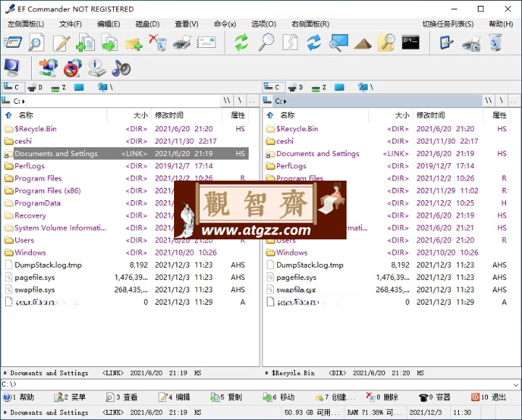The image size is (522, 420).
Task: Click the 10 退出 function button
Action: click(x=489, y=397)
